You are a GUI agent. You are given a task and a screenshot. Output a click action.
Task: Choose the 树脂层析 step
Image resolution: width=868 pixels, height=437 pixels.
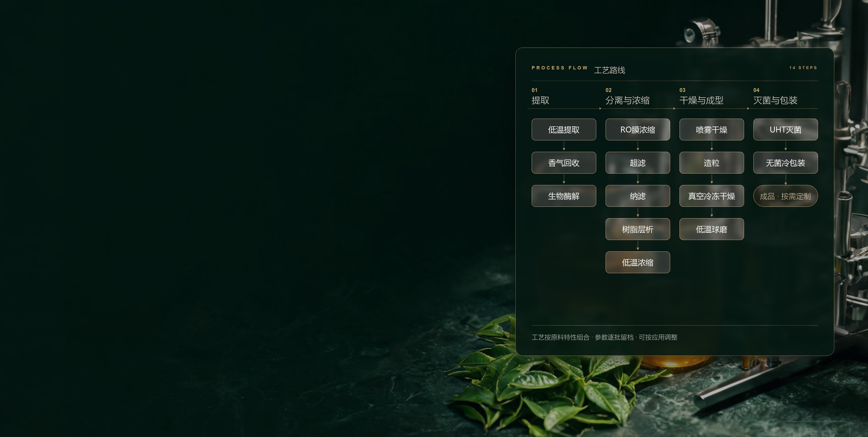pos(637,229)
